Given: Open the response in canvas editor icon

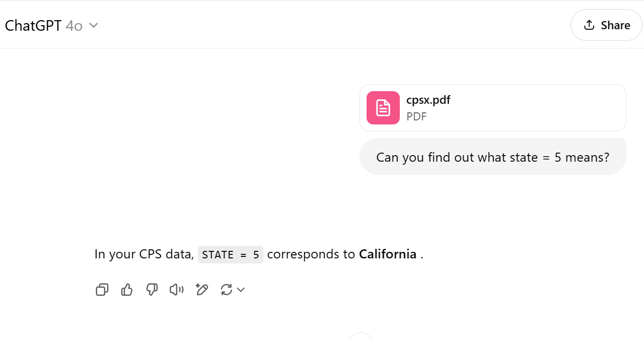Looking at the screenshot, I should pos(202,290).
